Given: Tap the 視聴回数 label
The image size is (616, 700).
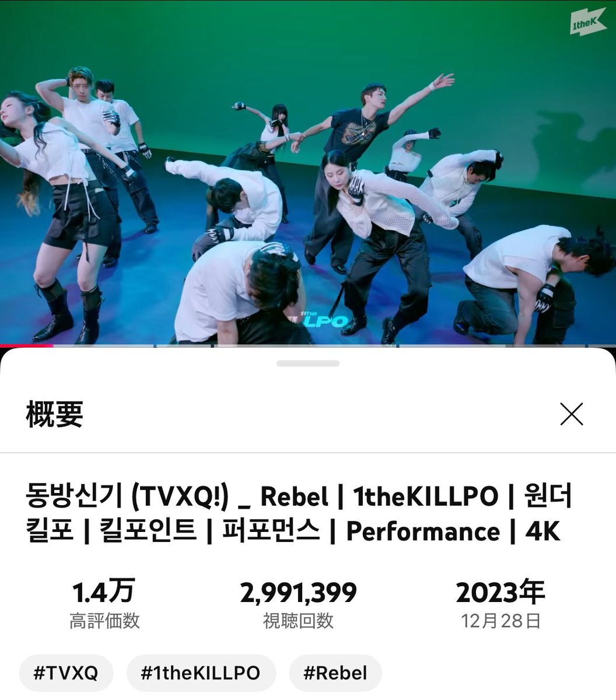Looking at the screenshot, I should pos(298,621).
